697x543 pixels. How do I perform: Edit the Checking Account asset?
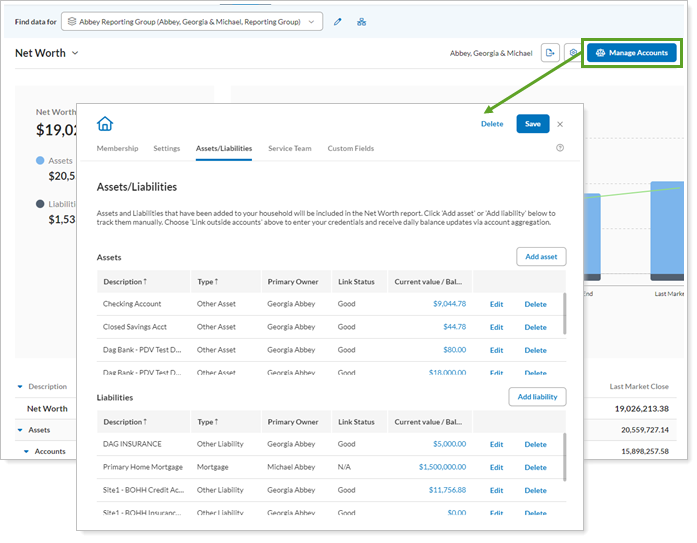[x=496, y=304]
